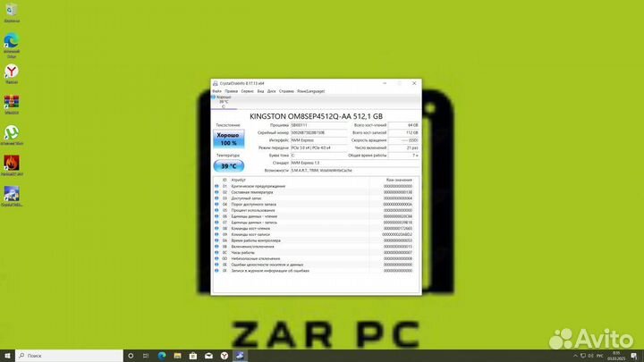Viewport: 644px width, 362px height.
Task: Select the Ошибки целостности носителя row
Action: pos(316,265)
